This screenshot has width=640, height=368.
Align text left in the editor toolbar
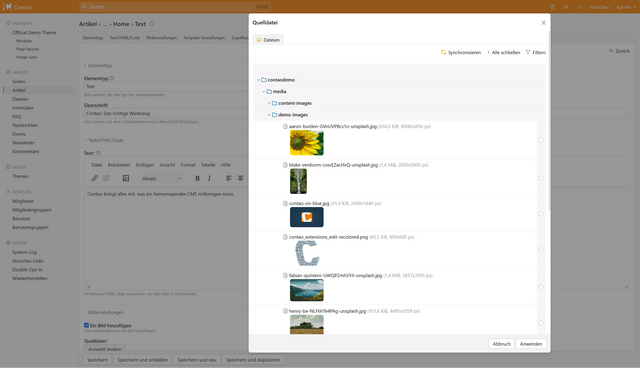pos(229,178)
